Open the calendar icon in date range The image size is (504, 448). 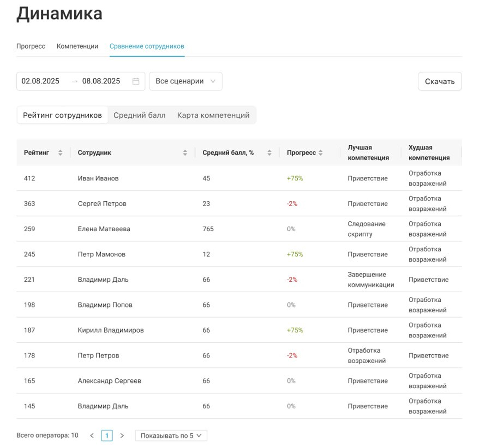136,81
